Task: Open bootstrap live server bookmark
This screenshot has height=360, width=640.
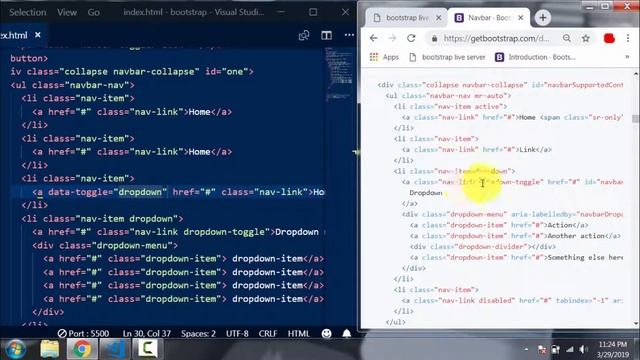Action: point(447,57)
